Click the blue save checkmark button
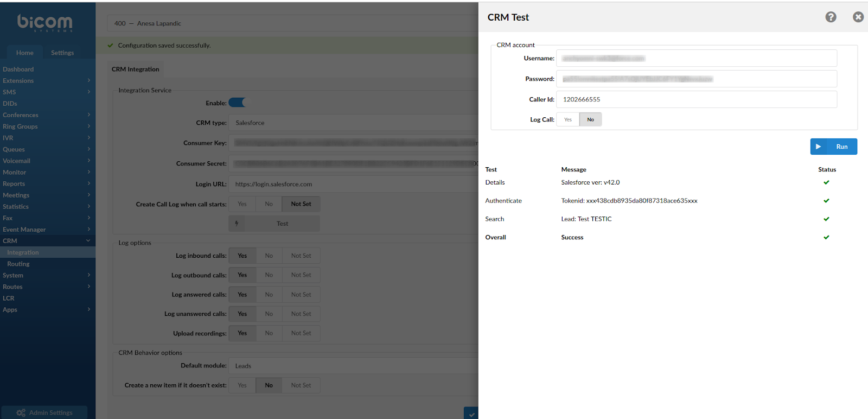 click(471, 414)
